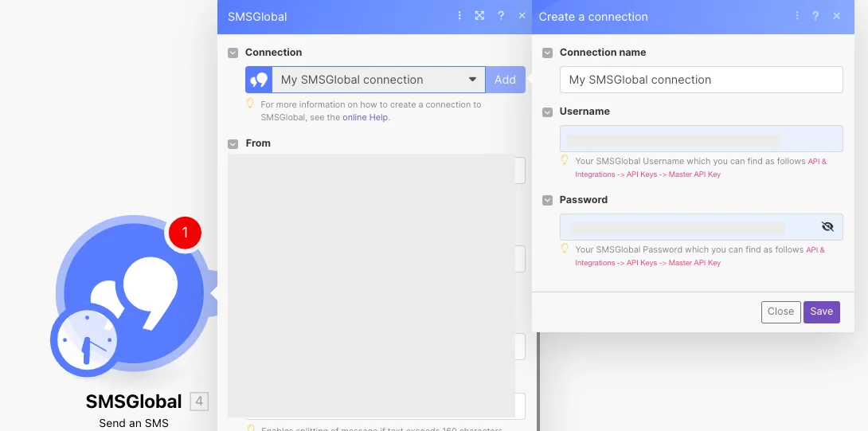Open help for SMSGlobal panel
The height and width of the screenshot is (431, 868).
[500, 15]
